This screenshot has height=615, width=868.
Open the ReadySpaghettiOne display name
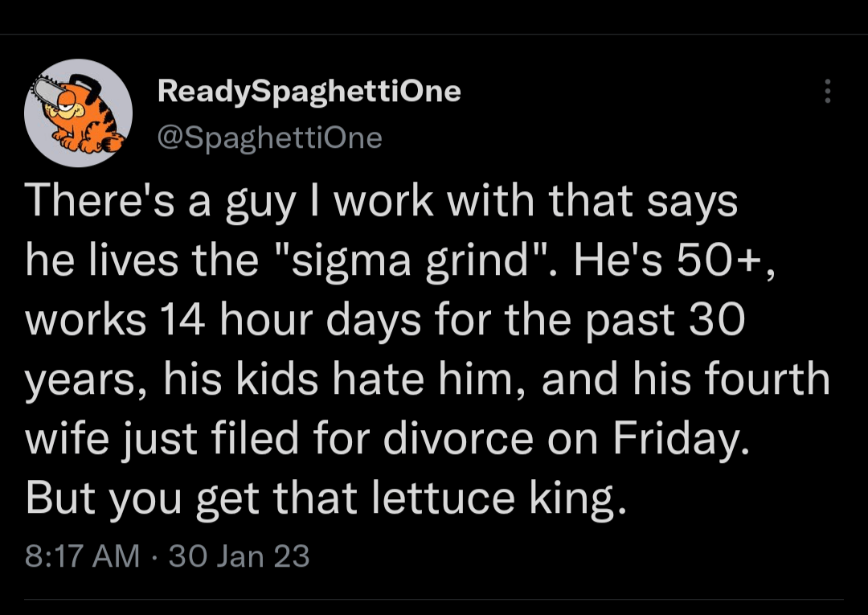point(309,92)
